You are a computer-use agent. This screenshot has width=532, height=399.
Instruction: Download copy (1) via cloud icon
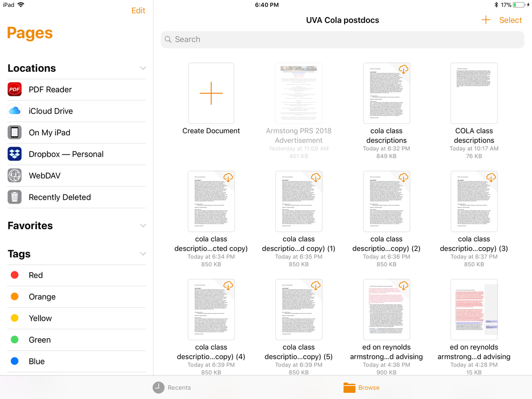coord(316,177)
